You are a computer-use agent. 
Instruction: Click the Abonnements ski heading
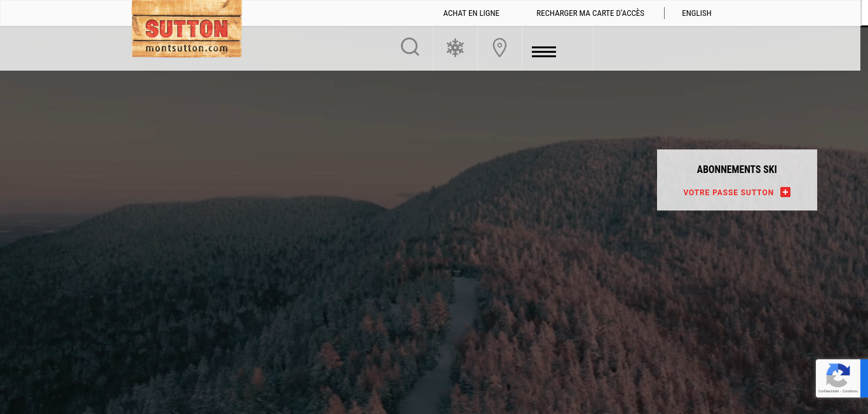click(x=737, y=169)
